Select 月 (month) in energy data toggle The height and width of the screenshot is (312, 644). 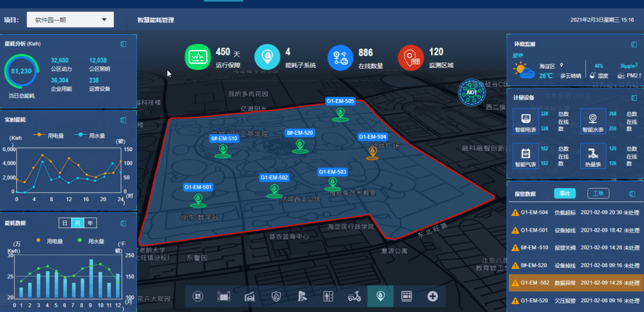pyautogui.click(x=78, y=223)
